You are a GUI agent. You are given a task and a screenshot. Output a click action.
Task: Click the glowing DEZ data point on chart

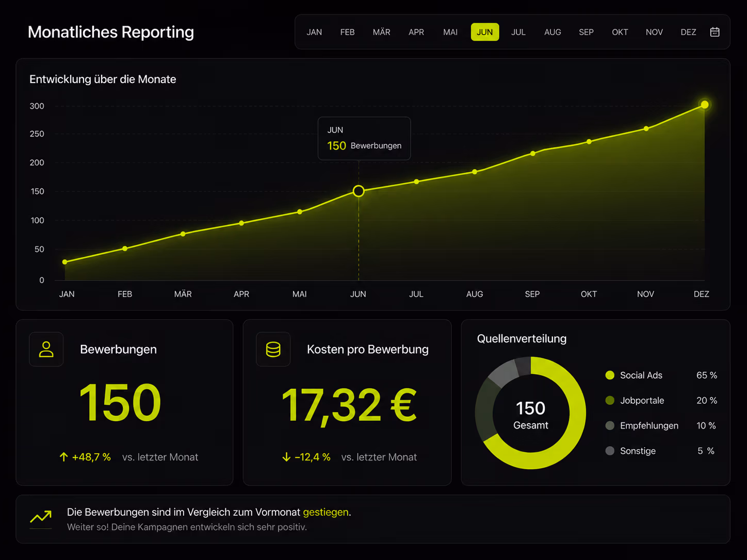coord(704,105)
